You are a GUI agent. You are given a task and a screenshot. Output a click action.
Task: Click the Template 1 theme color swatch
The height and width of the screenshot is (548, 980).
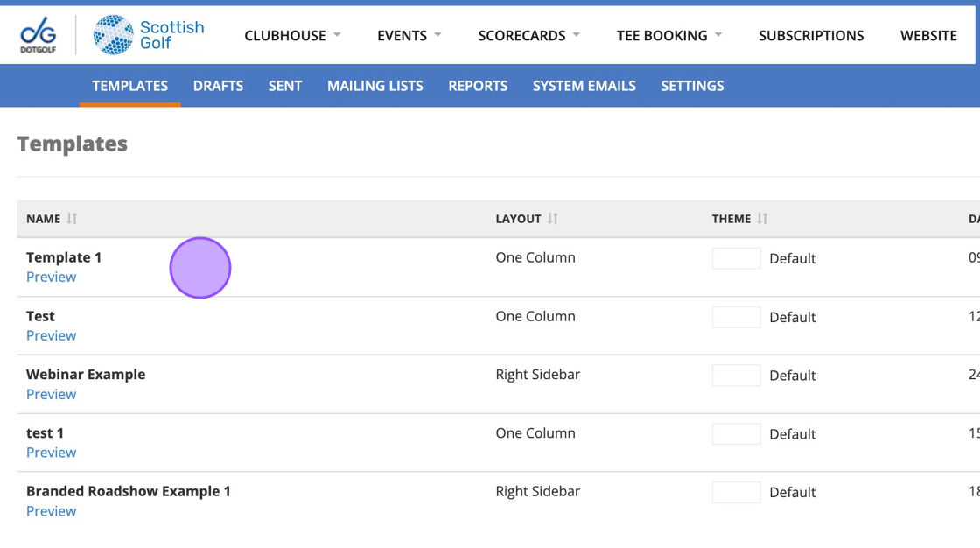pos(736,258)
